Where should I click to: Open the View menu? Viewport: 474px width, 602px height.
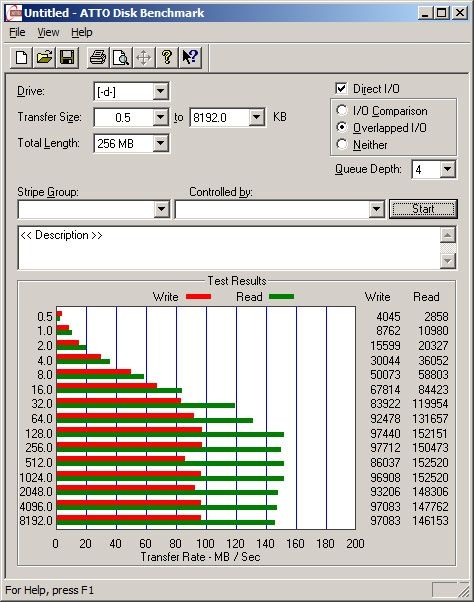click(x=48, y=32)
